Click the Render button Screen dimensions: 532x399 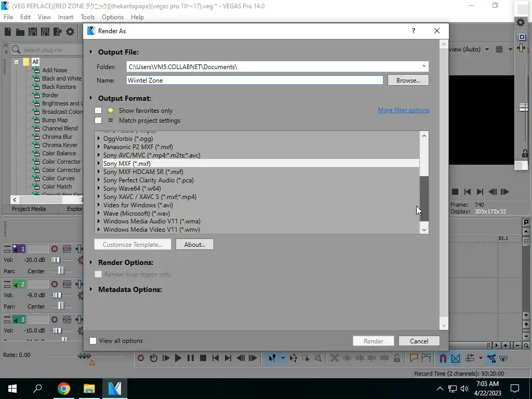373,341
